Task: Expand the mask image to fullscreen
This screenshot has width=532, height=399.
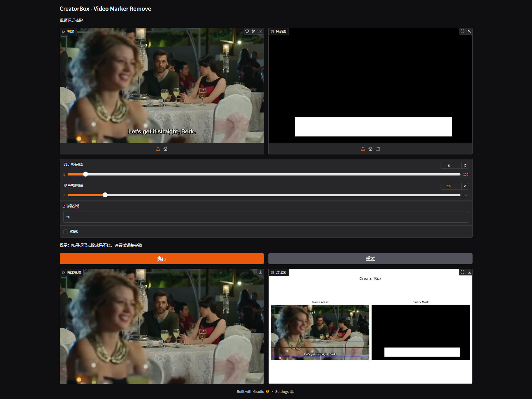Action: tap(462, 31)
